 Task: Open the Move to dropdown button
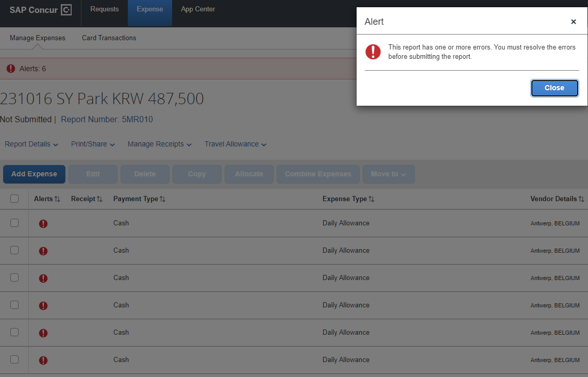389,174
